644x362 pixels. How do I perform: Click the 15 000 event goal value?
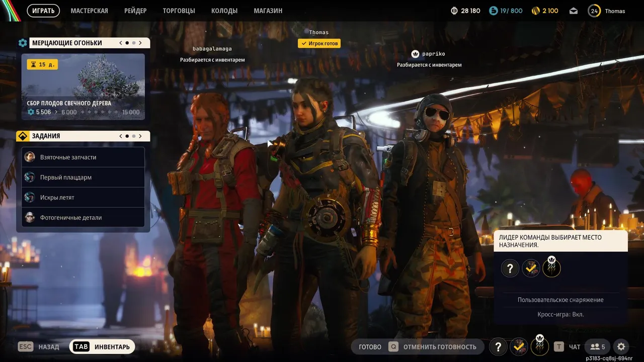coord(131,112)
